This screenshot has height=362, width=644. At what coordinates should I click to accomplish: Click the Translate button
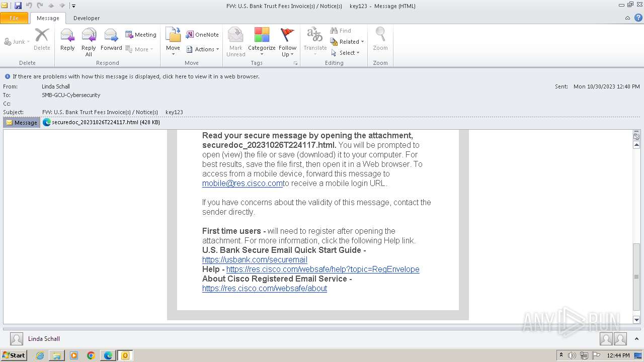315,42
